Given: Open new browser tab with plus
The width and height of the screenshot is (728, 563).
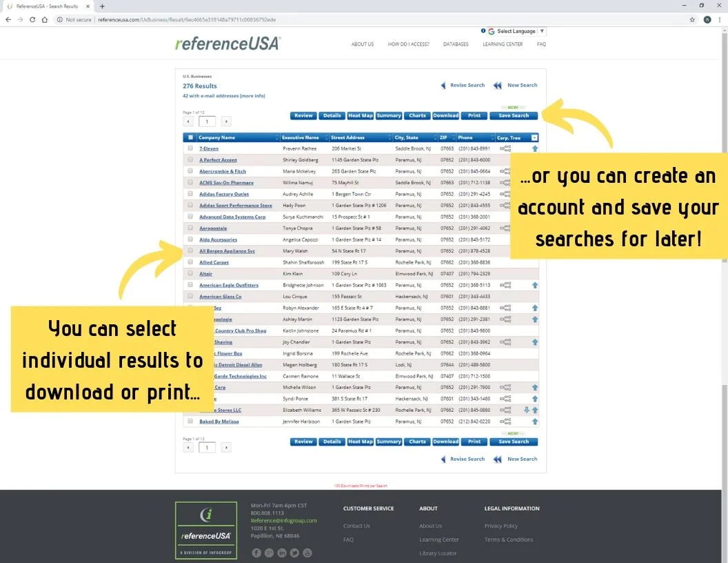Looking at the screenshot, I should [102, 6].
